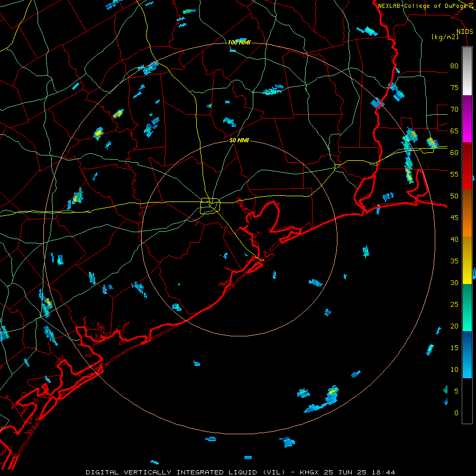Select the 80 value on the scale
The image size is (476, 476).
(454, 66)
